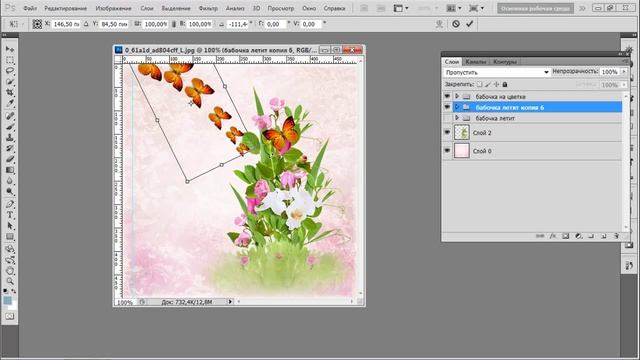This screenshot has height=360, width=640.
Task: Select the Path Selection tool
Action: coord(10,226)
